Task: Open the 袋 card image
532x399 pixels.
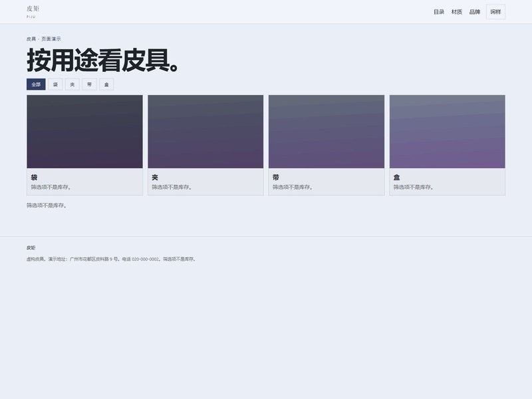Action: pos(85,132)
